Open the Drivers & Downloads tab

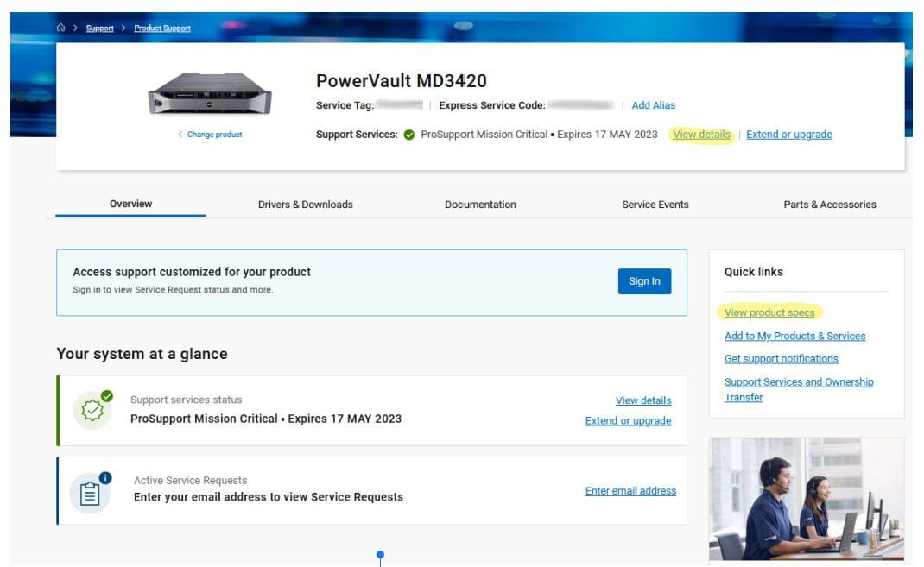click(x=305, y=205)
